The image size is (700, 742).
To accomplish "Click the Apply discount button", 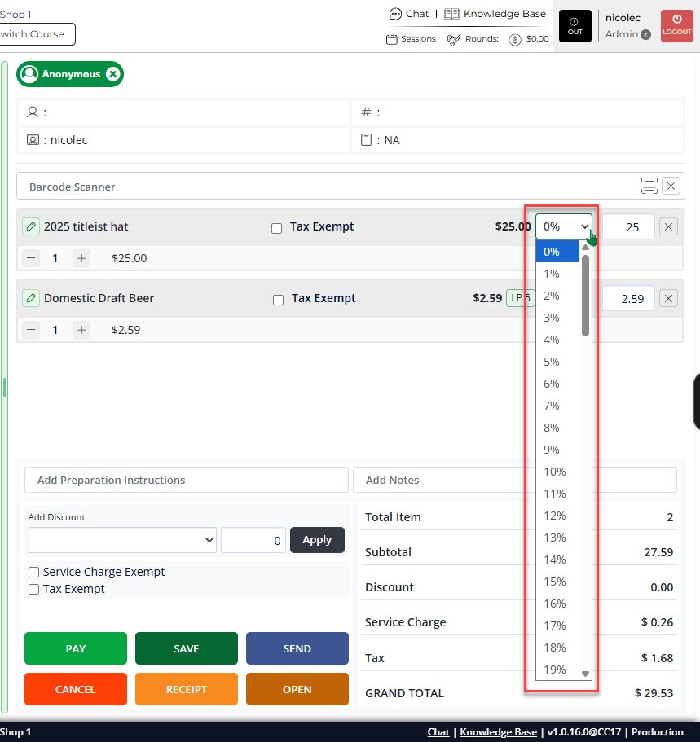I will 317,540.
